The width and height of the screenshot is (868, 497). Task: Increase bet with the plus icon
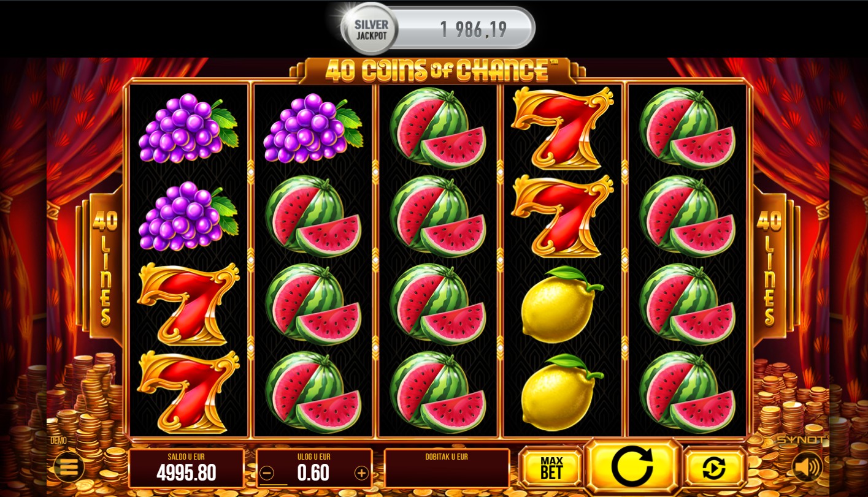click(362, 473)
